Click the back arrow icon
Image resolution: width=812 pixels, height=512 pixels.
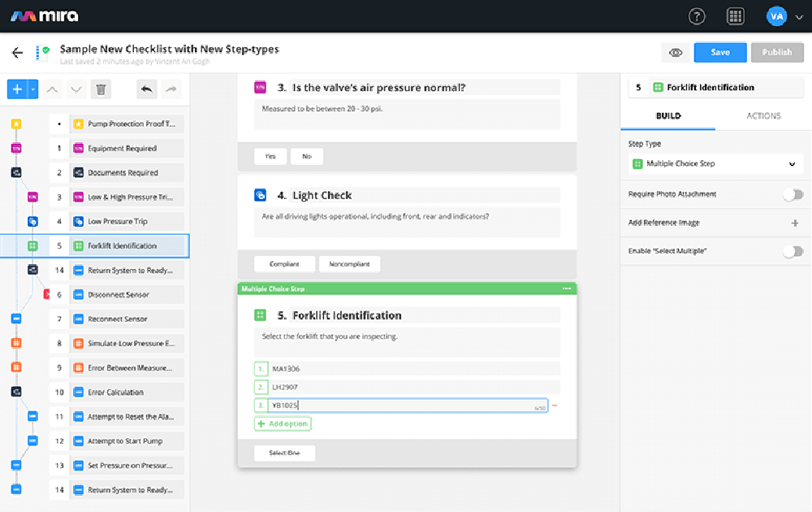tap(17, 53)
